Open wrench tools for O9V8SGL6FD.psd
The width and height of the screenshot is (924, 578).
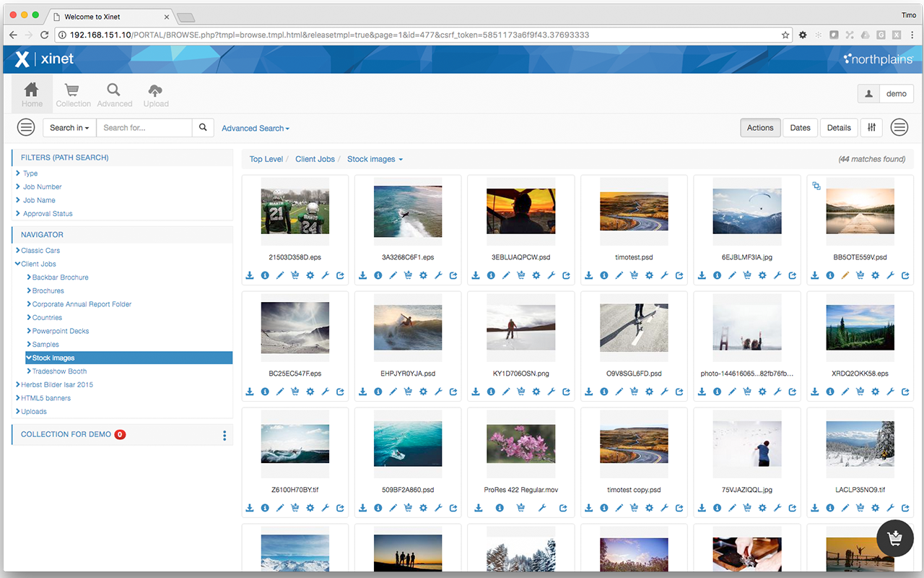[x=664, y=392]
